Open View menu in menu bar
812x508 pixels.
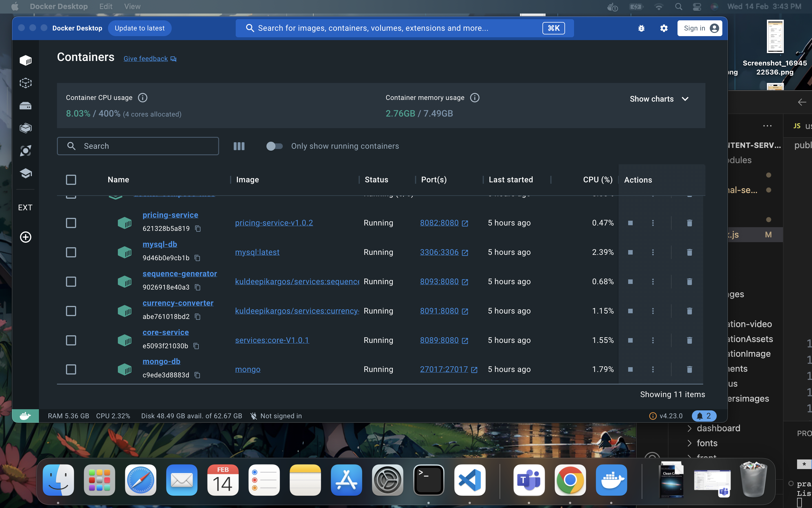pyautogui.click(x=132, y=6)
